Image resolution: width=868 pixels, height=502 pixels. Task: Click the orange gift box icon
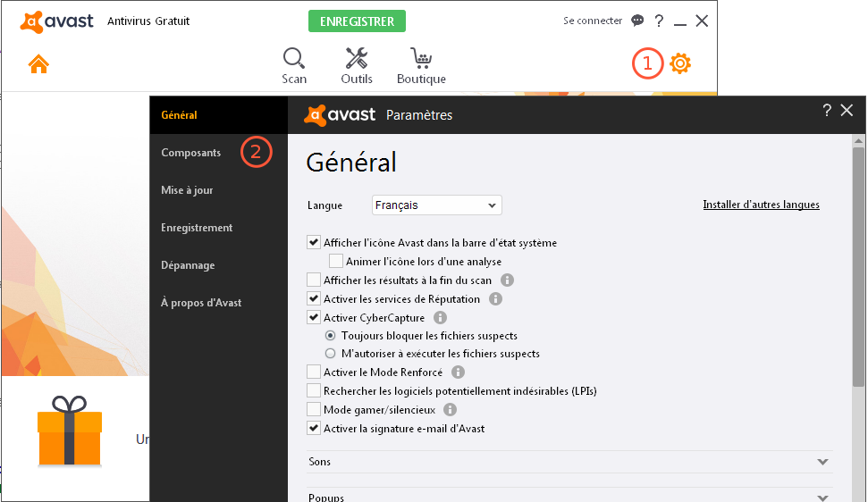[70, 431]
